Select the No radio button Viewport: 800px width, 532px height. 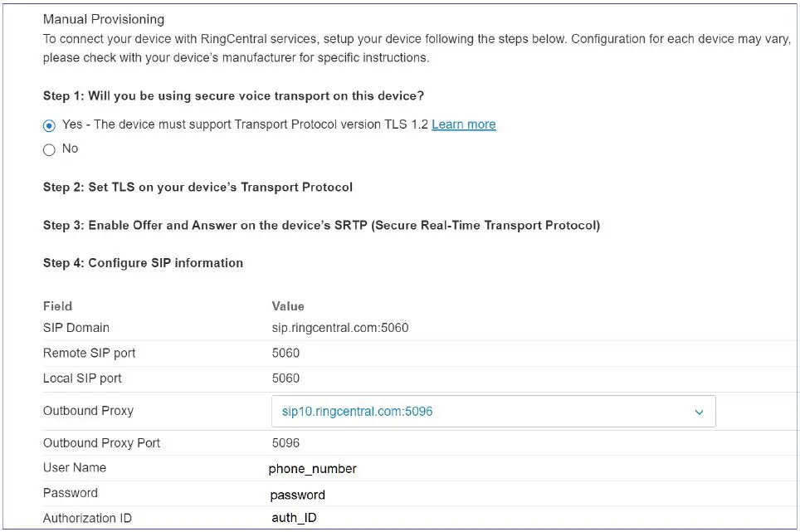coord(48,149)
